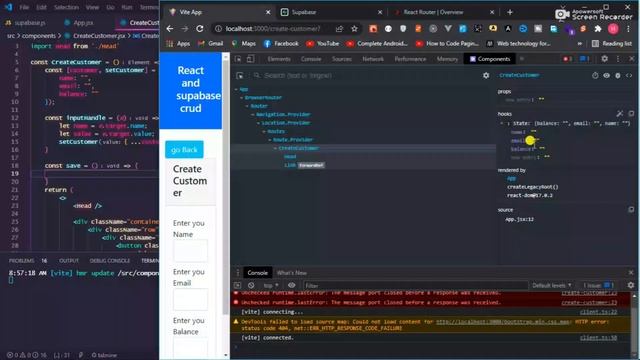
Task: Click the 1 Issue link in console toolbar
Action: [x=598, y=285]
